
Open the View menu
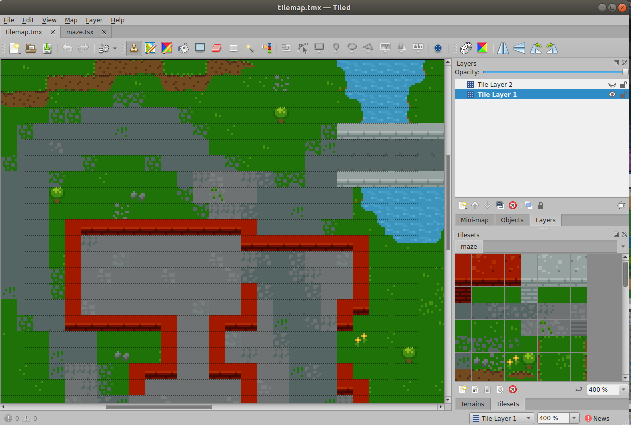click(x=49, y=20)
